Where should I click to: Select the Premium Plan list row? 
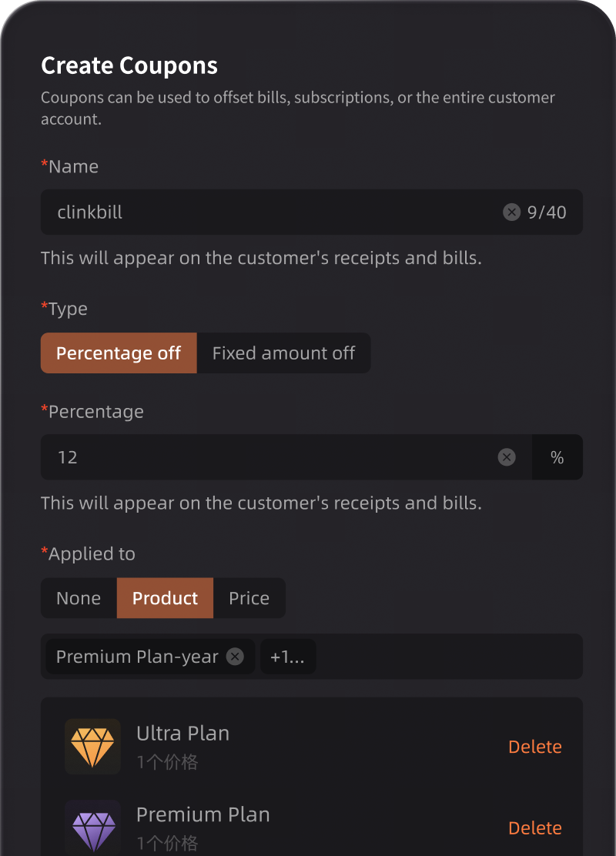(x=308, y=827)
